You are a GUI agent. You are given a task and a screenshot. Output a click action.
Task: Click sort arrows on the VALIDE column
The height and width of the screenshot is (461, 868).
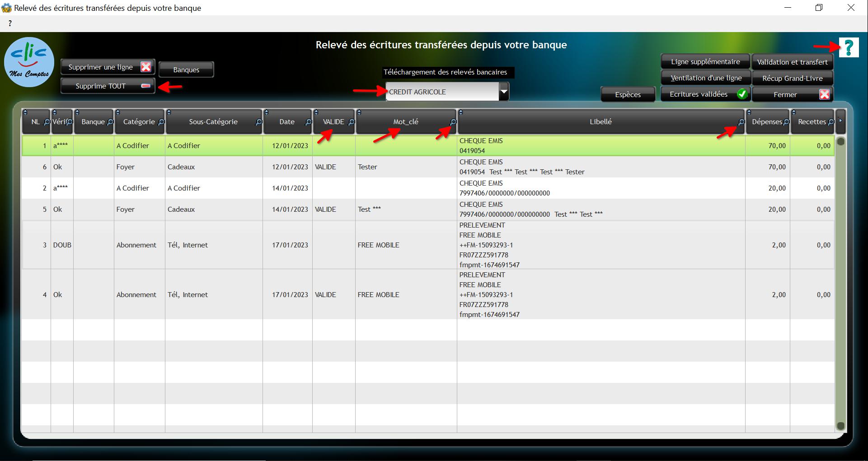coord(317,112)
